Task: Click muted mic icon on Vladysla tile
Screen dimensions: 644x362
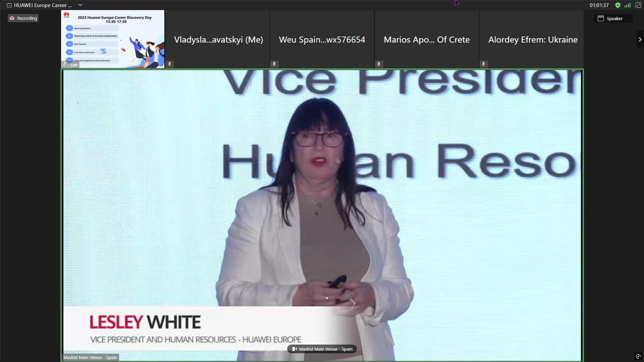Action: click(170, 64)
